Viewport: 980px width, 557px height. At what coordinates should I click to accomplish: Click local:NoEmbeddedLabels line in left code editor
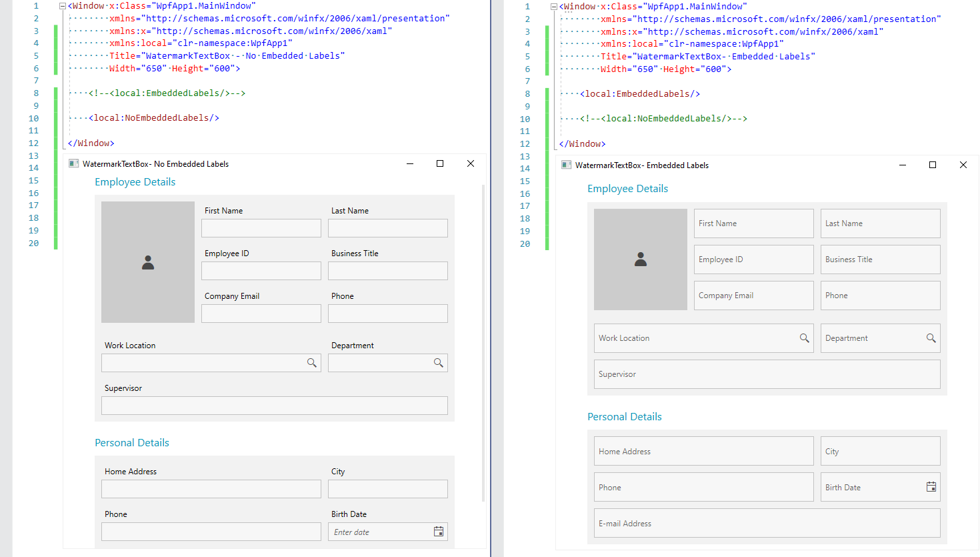[154, 118]
